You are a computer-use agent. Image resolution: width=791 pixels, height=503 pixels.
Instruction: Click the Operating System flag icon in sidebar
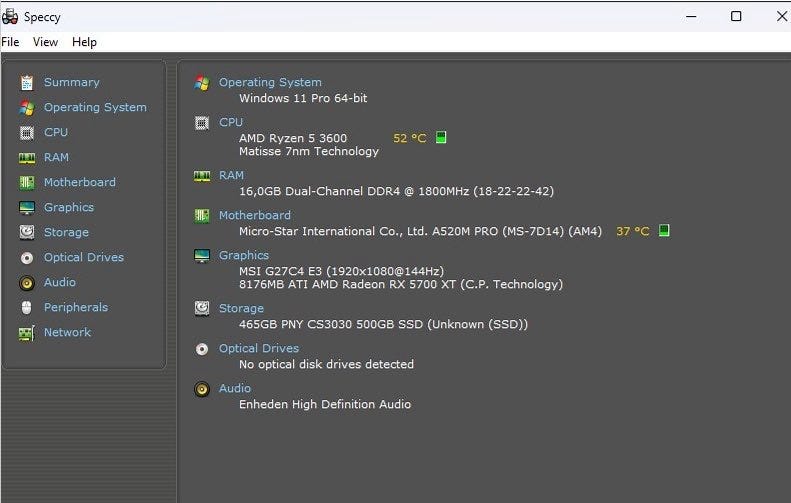(x=27, y=107)
